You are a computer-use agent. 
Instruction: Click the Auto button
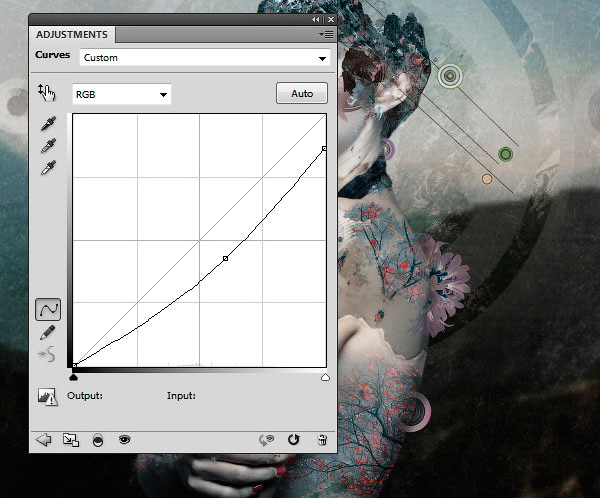[x=302, y=93]
